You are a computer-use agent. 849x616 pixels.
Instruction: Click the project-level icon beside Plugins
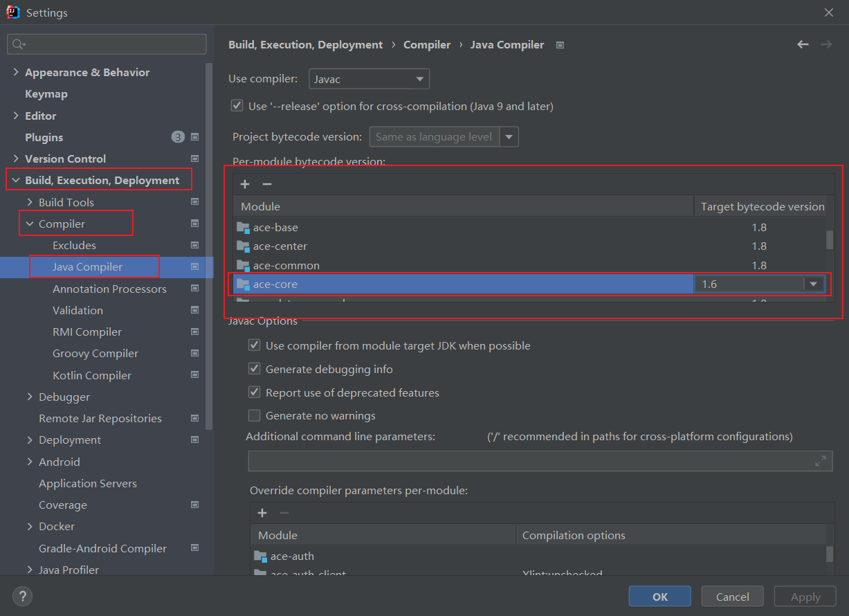[x=194, y=137]
